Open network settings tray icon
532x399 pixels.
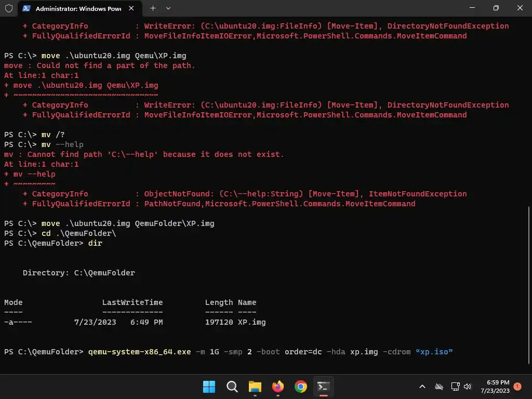pos(455,387)
